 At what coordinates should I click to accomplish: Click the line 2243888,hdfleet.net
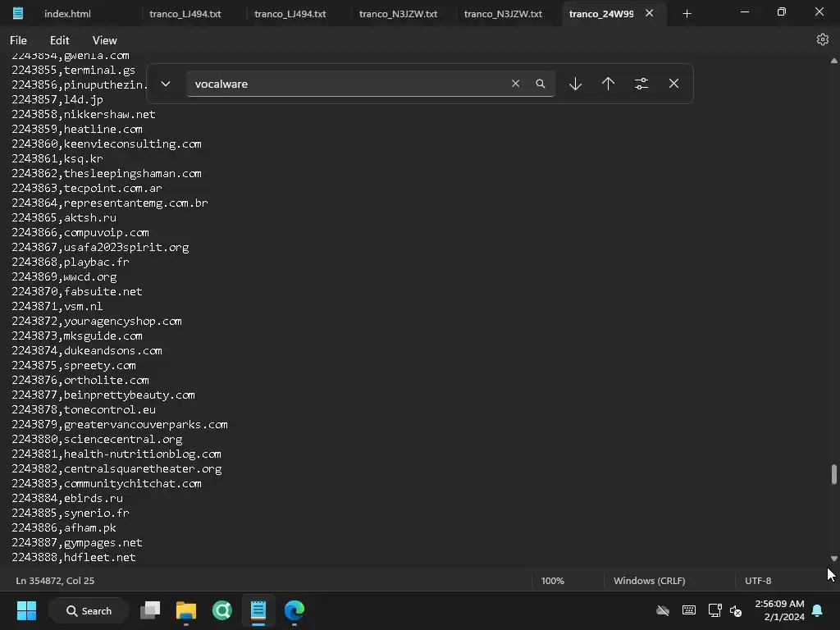click(74, 557)
